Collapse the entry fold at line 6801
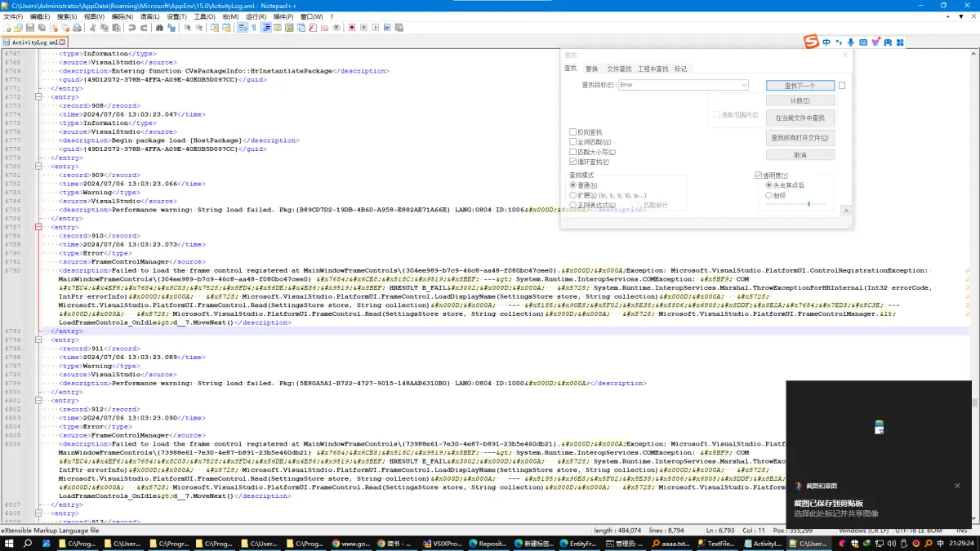This screenshot has height=551, width=980. pyautogui.click(x=38, y=401)
